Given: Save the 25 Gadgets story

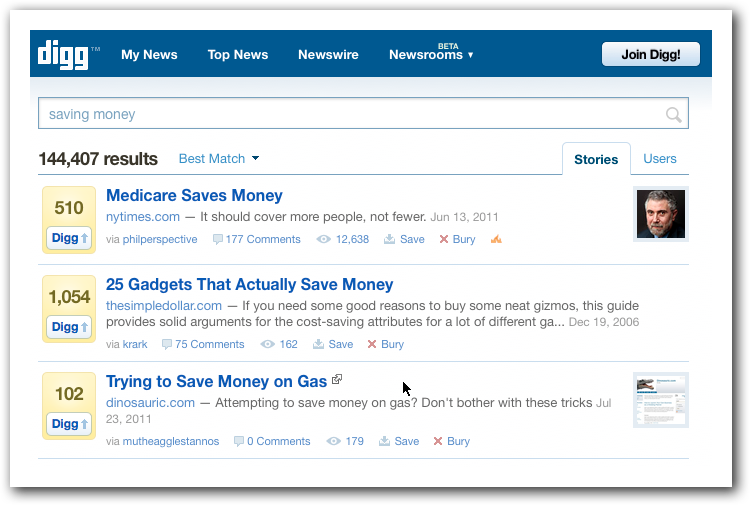Looking at the screenshot, I should [333, 344].
